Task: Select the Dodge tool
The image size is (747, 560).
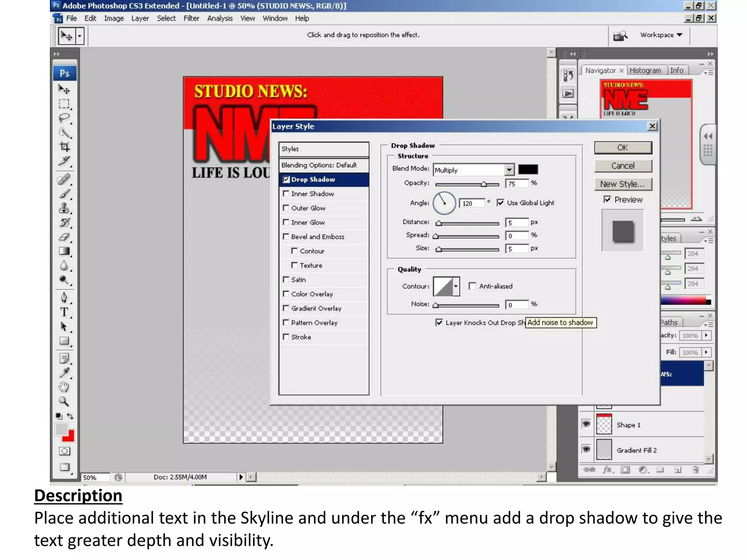Action: tap(64, 280)
